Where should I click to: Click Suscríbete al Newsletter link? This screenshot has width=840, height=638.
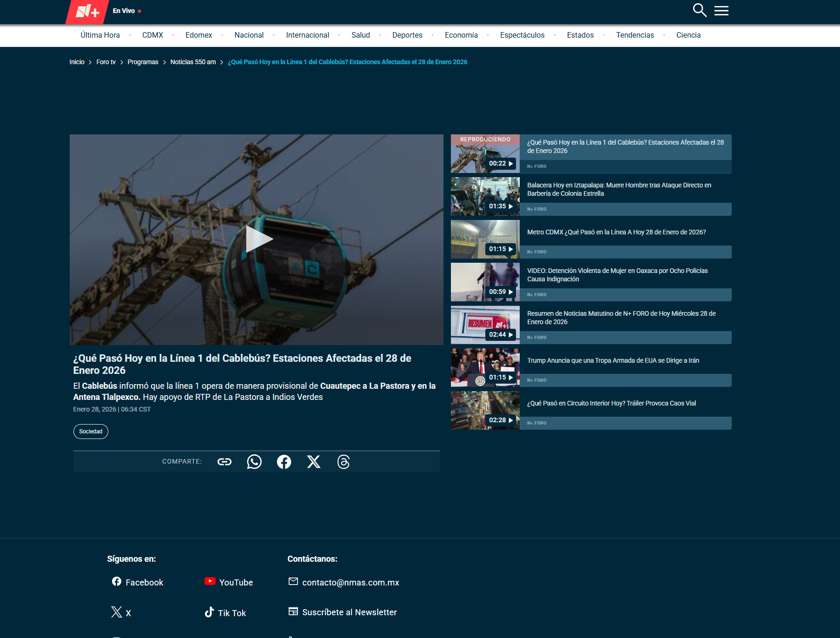click(x=350, y=612)
